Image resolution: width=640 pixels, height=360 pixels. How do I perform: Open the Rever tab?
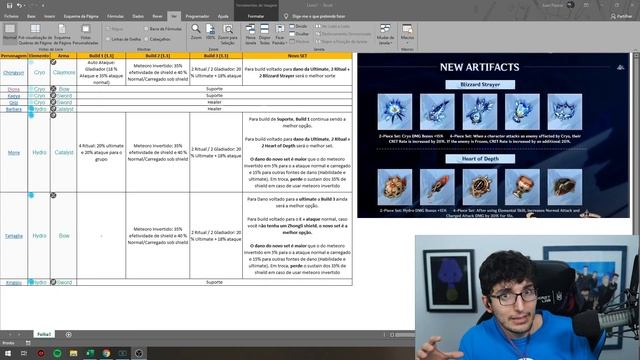[157, 16]
